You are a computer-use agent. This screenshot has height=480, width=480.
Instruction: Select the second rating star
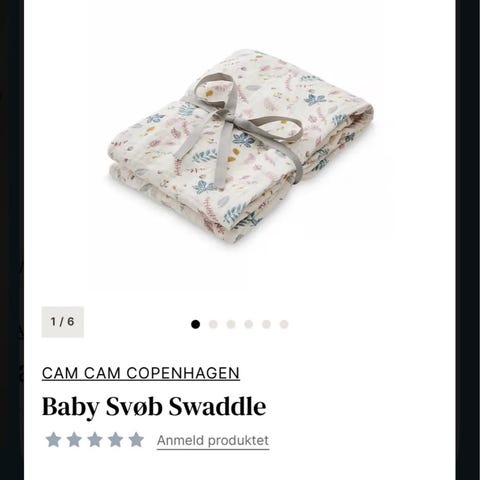click(74, 440)
